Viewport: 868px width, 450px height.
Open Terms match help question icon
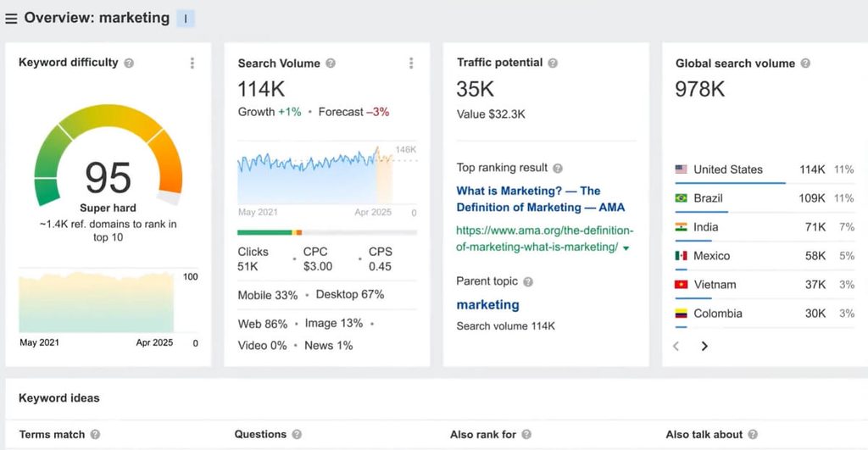pyautogui.click(x=95, y=435)
